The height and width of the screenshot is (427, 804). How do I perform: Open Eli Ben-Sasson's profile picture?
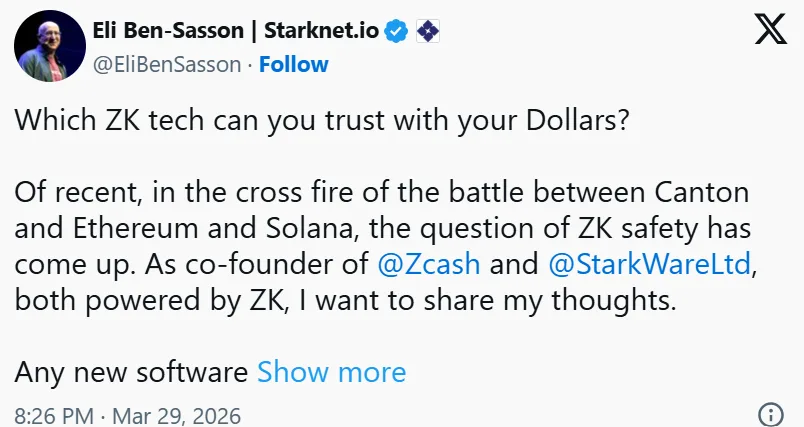click(50, 46)
